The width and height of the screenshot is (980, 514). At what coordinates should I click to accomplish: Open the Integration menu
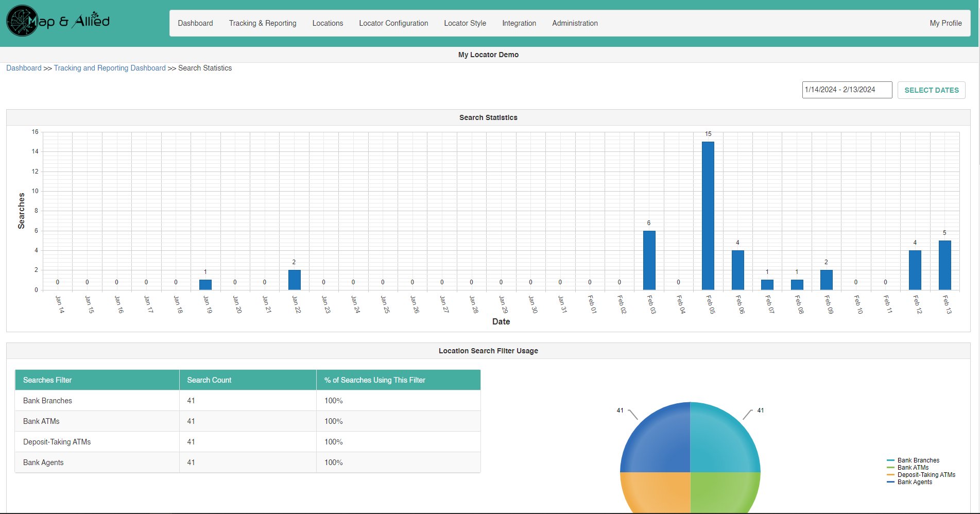519,23
